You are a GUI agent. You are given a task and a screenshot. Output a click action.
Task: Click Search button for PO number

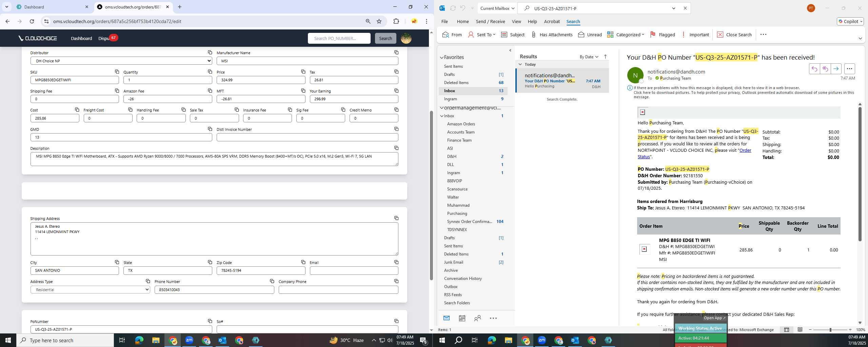pos(385,38)
